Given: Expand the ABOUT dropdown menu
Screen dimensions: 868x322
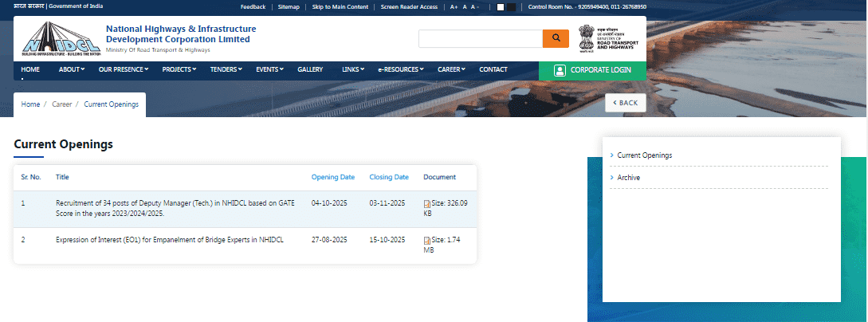Looking at the screenshot, I should (x=70, y=70).
